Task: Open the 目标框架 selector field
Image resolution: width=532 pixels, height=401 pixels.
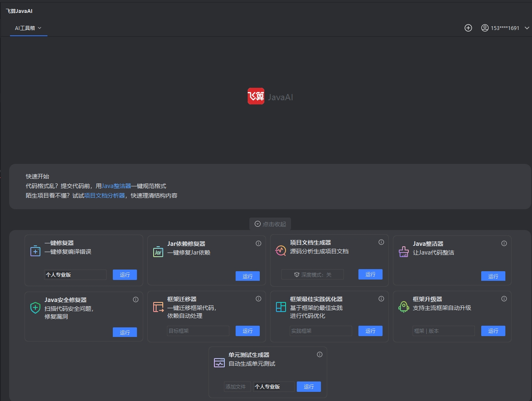Action: [198, 331]
